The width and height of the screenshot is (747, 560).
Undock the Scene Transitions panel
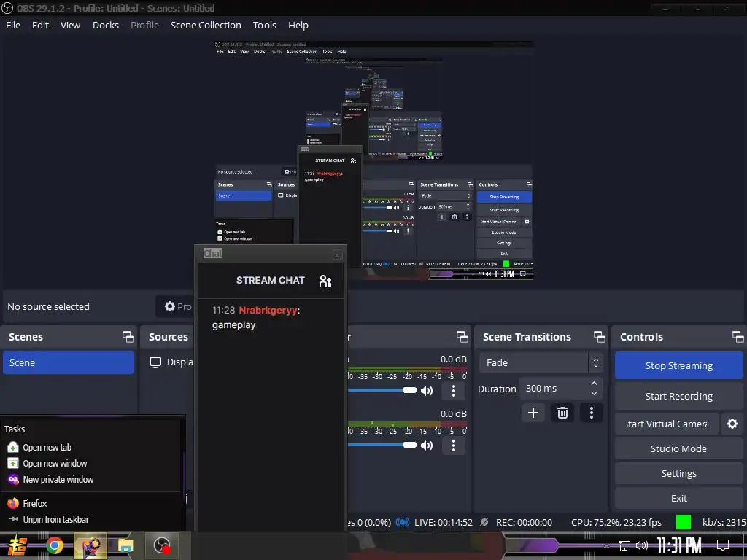click(600, 337)
